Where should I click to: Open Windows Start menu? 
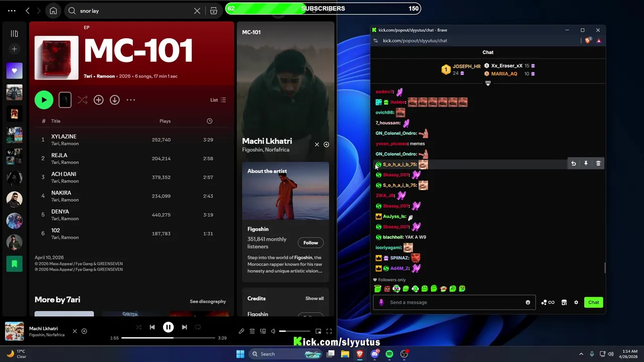[240, 354]
